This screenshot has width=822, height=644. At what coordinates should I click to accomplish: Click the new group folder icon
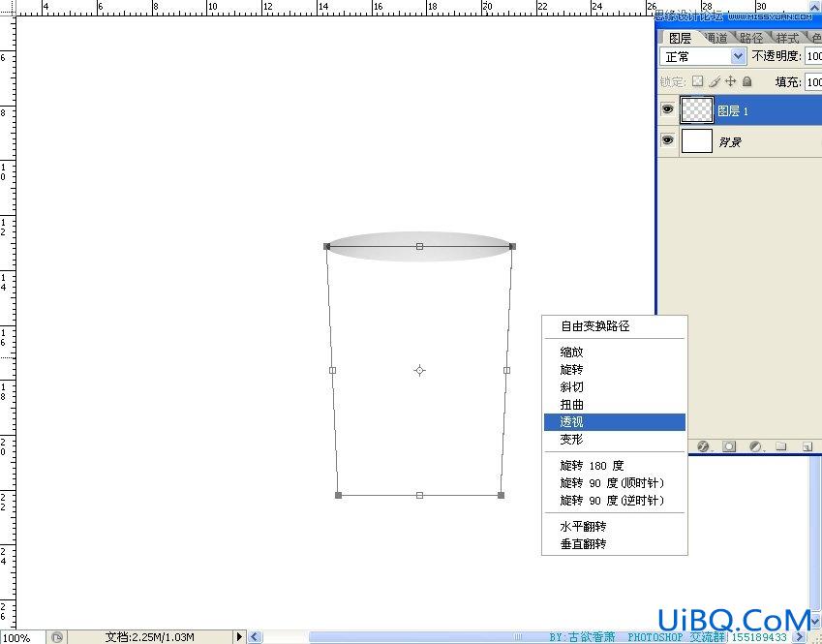pos(781,446)
